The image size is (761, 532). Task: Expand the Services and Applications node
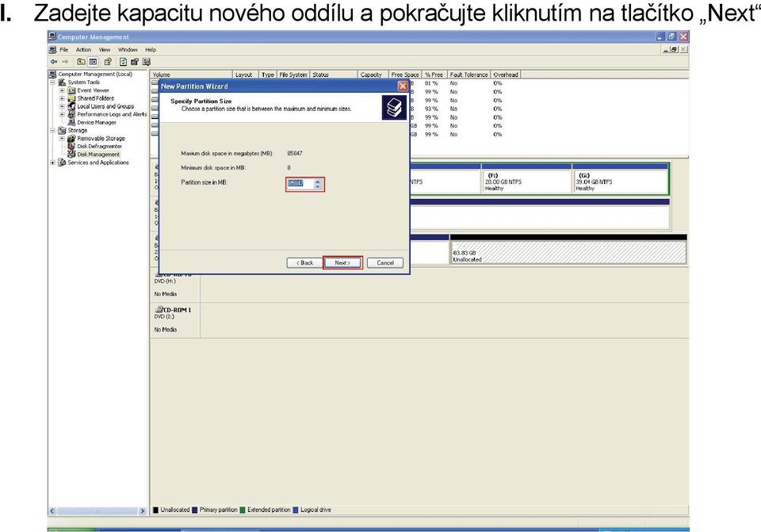click(x=53, y=163)
